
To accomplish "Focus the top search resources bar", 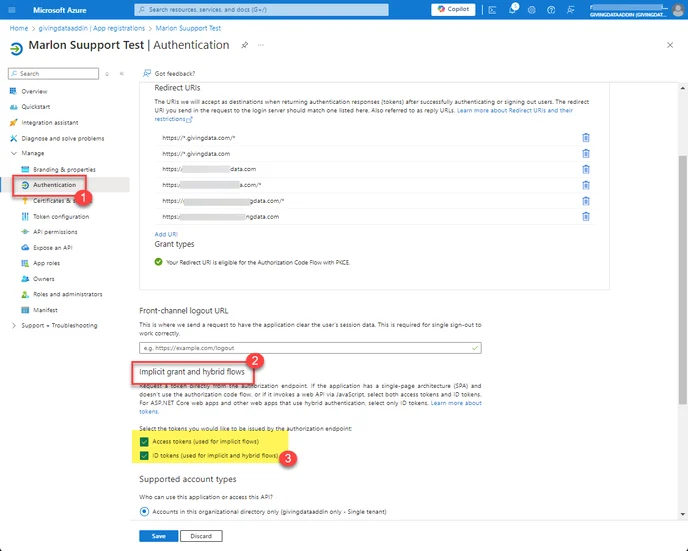I will (x=261, y=9).
